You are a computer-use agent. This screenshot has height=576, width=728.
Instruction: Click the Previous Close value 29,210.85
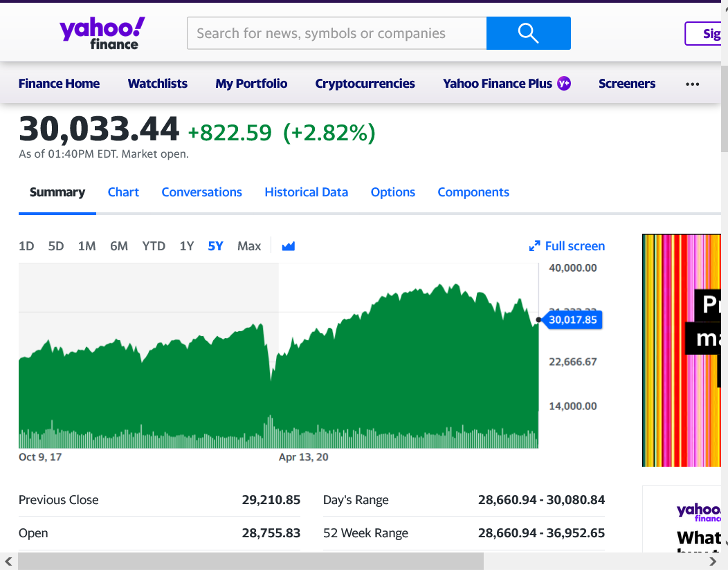pos(271,500)
